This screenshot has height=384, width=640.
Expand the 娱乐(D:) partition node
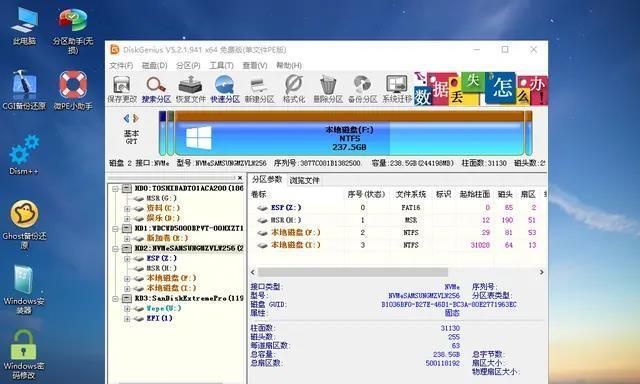127,218
